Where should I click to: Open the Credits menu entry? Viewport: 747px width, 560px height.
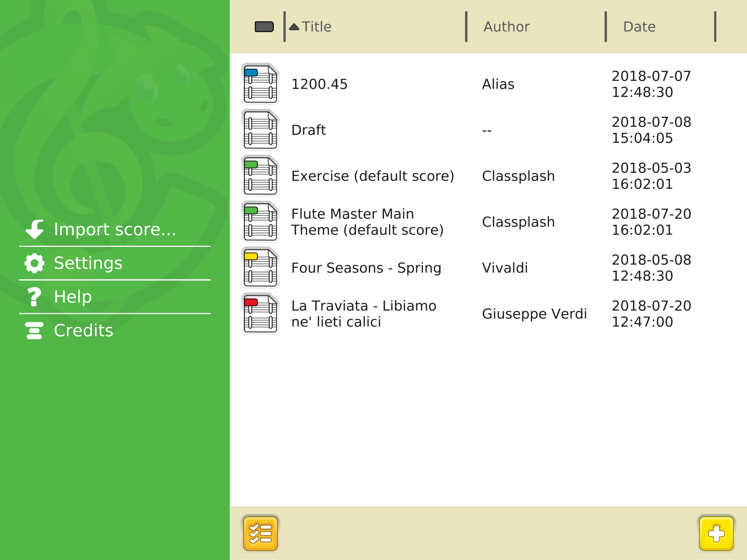84,330
